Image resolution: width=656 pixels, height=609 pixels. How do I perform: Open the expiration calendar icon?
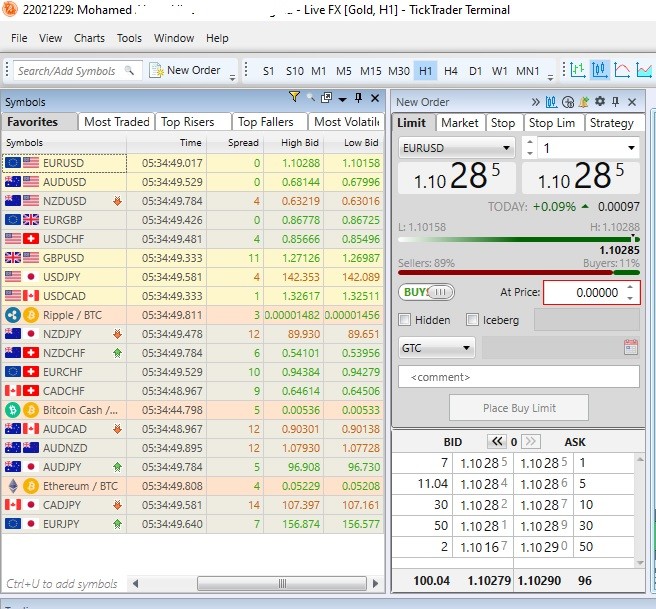pos(630,347)
